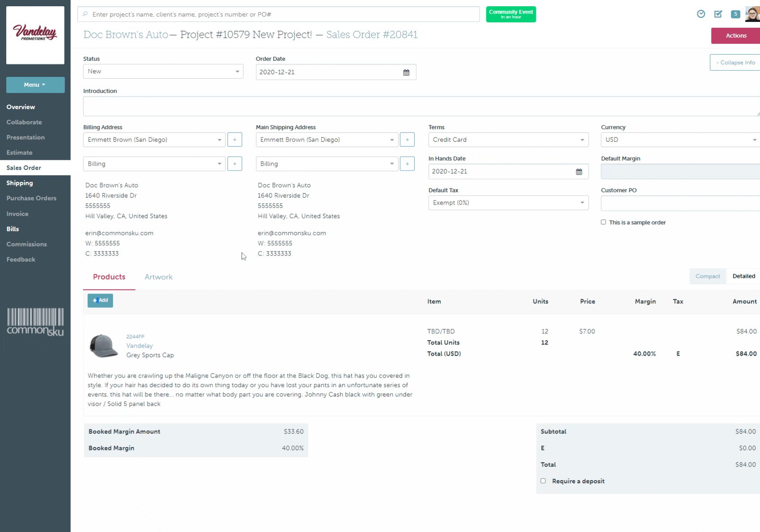
Task: Open the Doc Brown's Auto client link
Action: coord(126,35)
